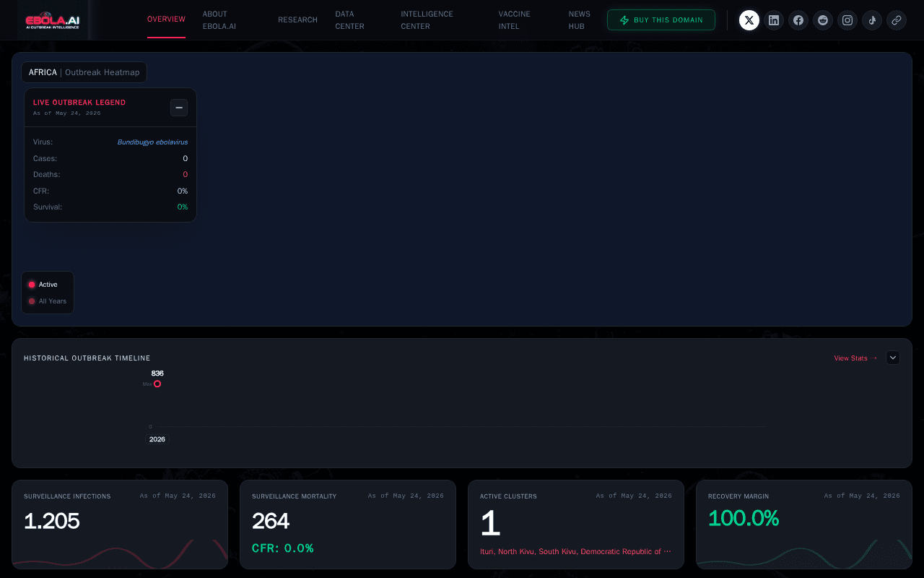Click the 2026 timeline marker circle

[157, 384]
